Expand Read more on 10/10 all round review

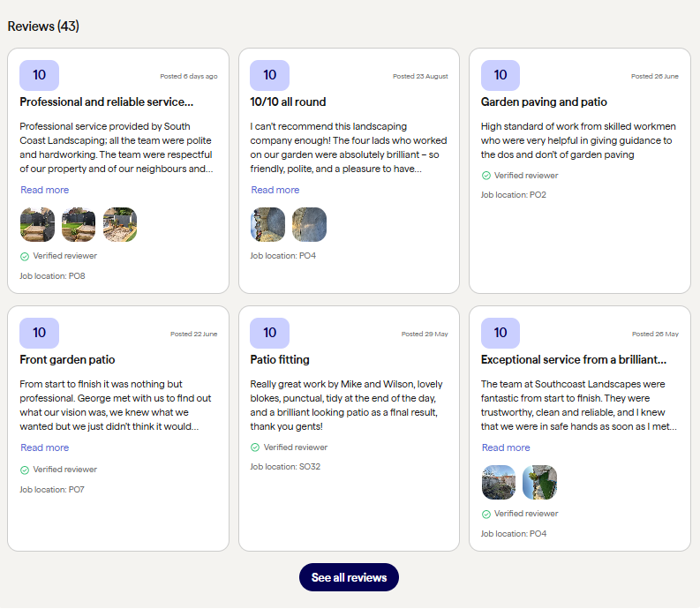(x=275, y=190)
